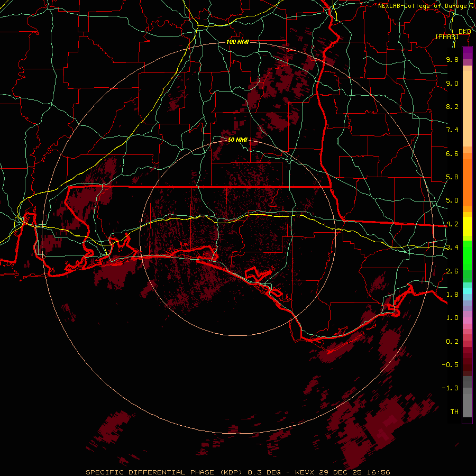Image resolution: width=476 pixels, height=476 pixels.
Task: Pick the cyan segment of color bar
Action: (467, 290)
